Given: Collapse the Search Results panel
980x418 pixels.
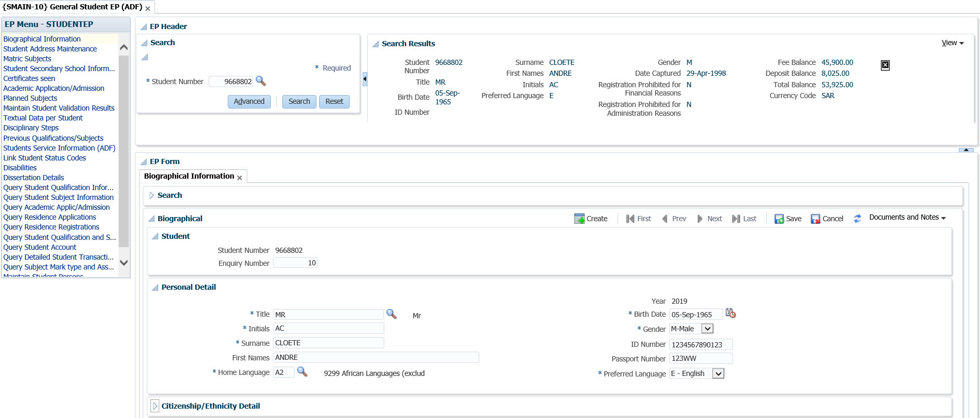Looking at the screenshot, I should tap(376, 44).
